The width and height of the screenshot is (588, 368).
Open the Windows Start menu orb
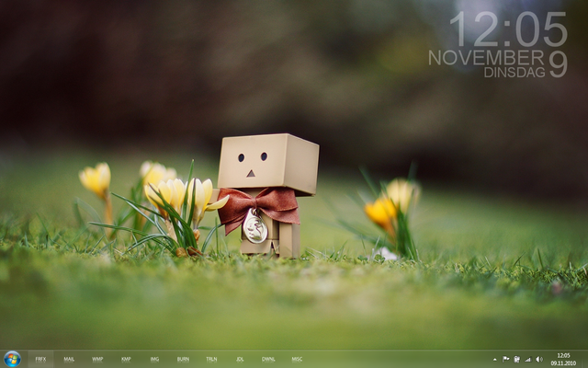coord(12,360)
